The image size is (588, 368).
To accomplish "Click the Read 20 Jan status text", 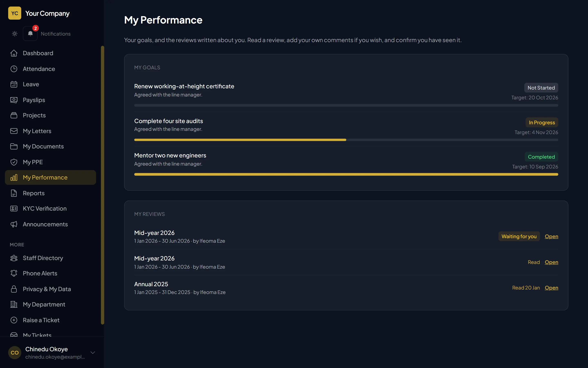I will (526, 288).
